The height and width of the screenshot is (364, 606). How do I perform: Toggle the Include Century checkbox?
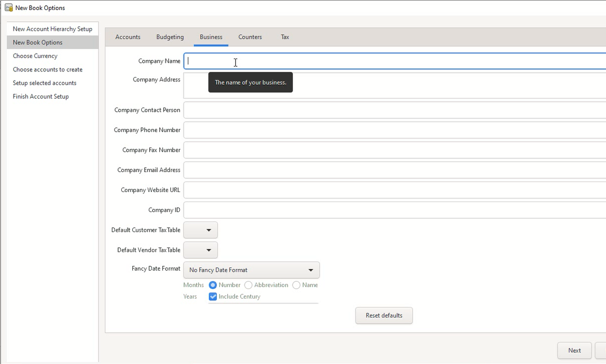[213, 296]
